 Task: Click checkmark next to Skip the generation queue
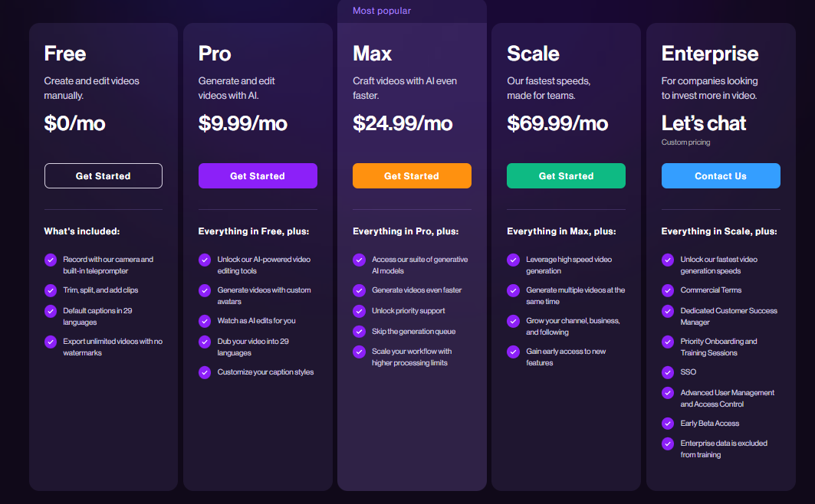click(x=359, y=332)
